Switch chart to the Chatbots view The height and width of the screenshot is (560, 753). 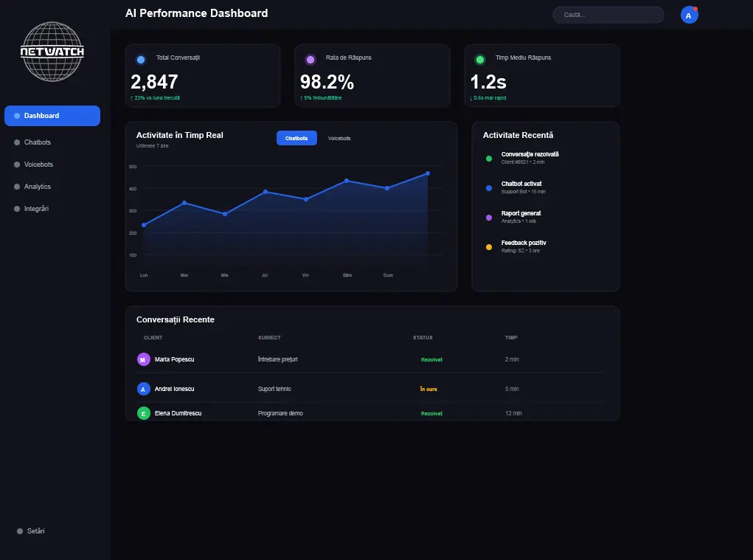pyautogui.click(x=296, y=138)
